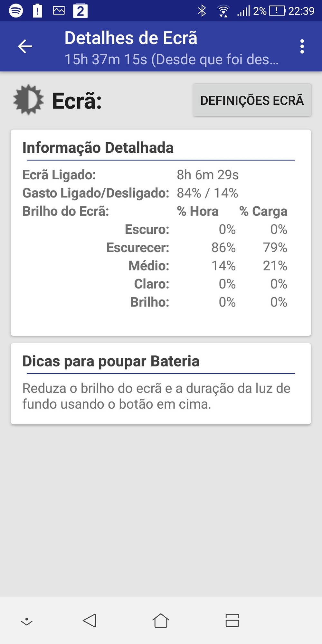The height and width of the screenshot is (644, 322).
Task: Tap the screen brightness gear icon
Action: [28, 100]
